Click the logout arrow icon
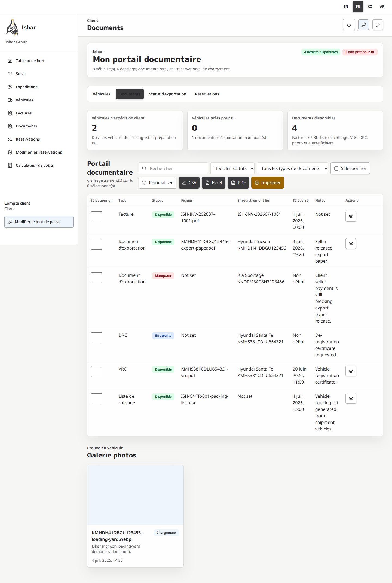Viewport: 392px width, 583px height. point(378,25)
